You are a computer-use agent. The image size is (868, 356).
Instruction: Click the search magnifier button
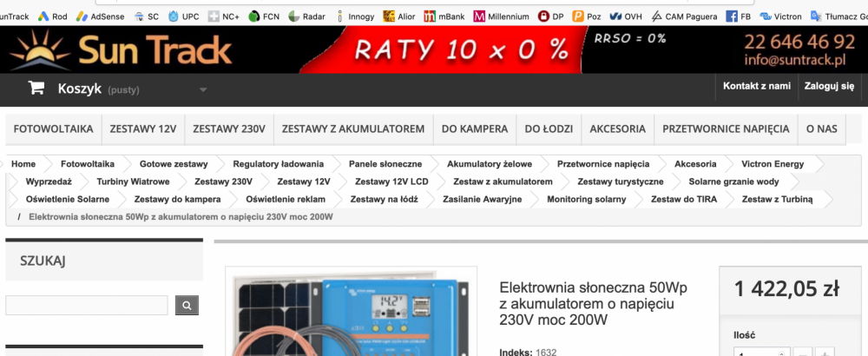(187, 305)
